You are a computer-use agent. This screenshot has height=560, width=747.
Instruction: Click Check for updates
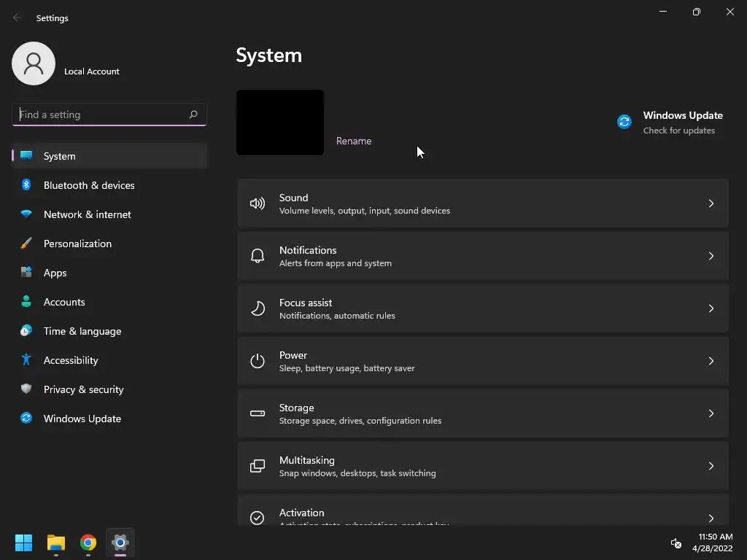click(x=679, y=130)
